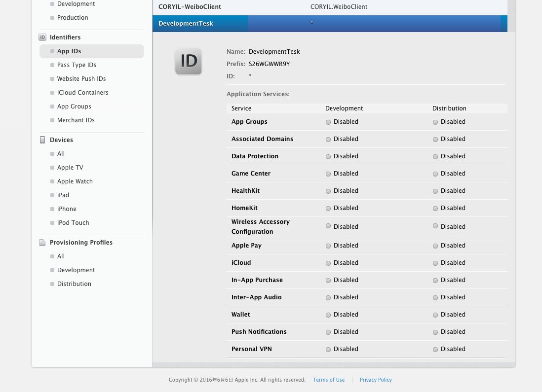This screenshot has height=392, width=542.
Task: Click Devices section header
Action: click(61, 140)
